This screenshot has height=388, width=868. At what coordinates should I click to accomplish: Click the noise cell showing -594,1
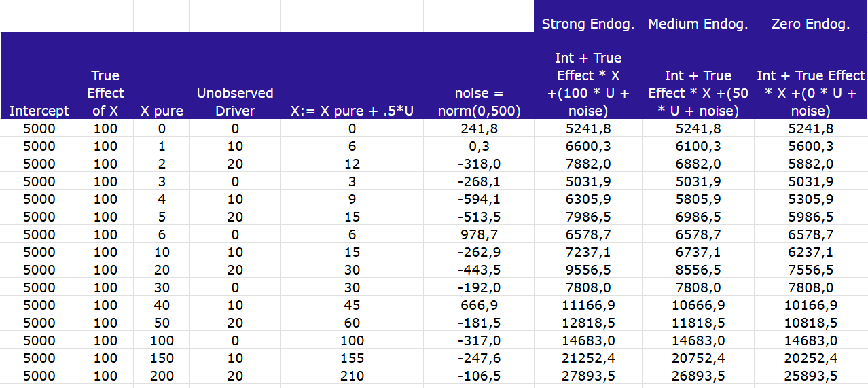click(x=479, y=199)
